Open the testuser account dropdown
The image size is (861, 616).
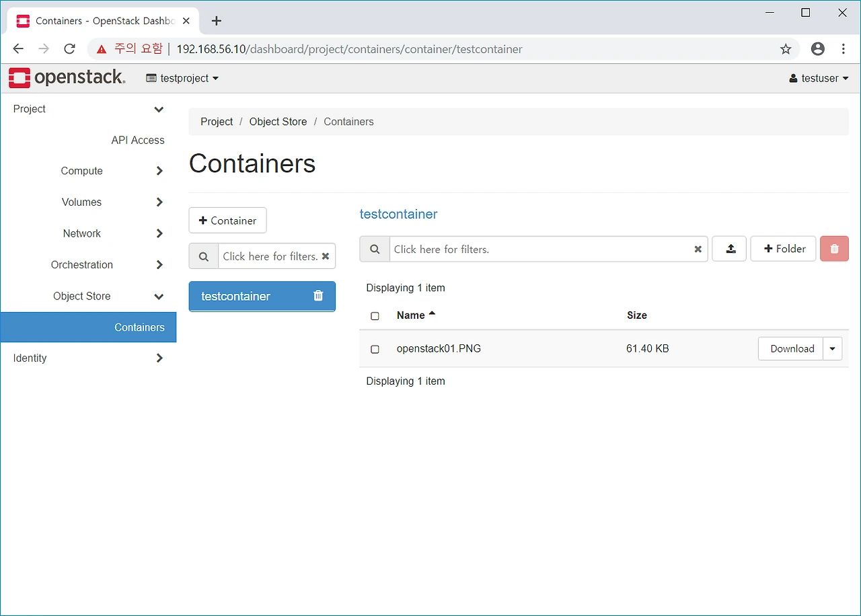click(x=819, y=78)
